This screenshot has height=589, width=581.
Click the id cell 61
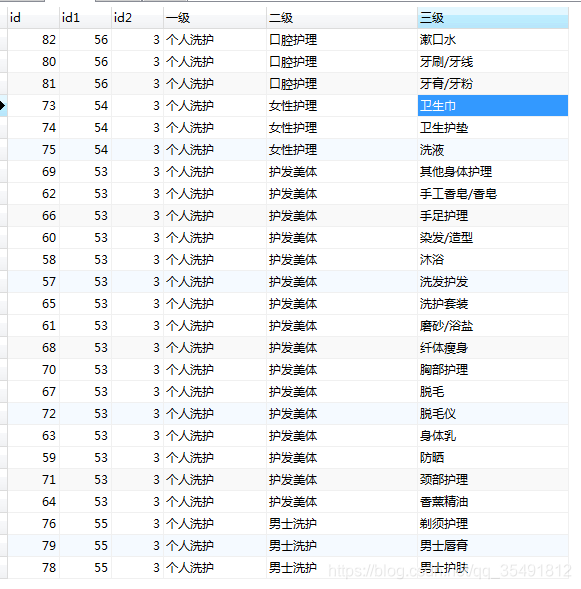point(33,326)
